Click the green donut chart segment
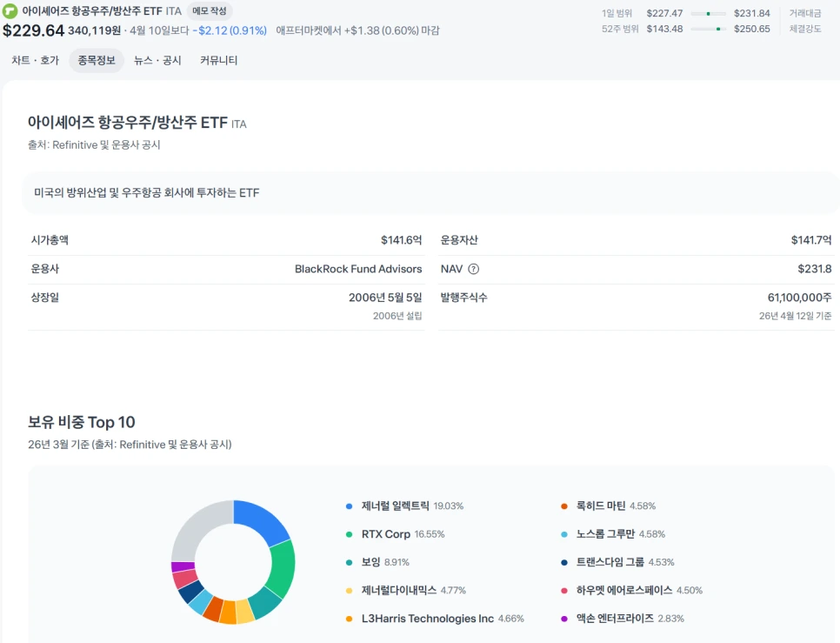 283,569
